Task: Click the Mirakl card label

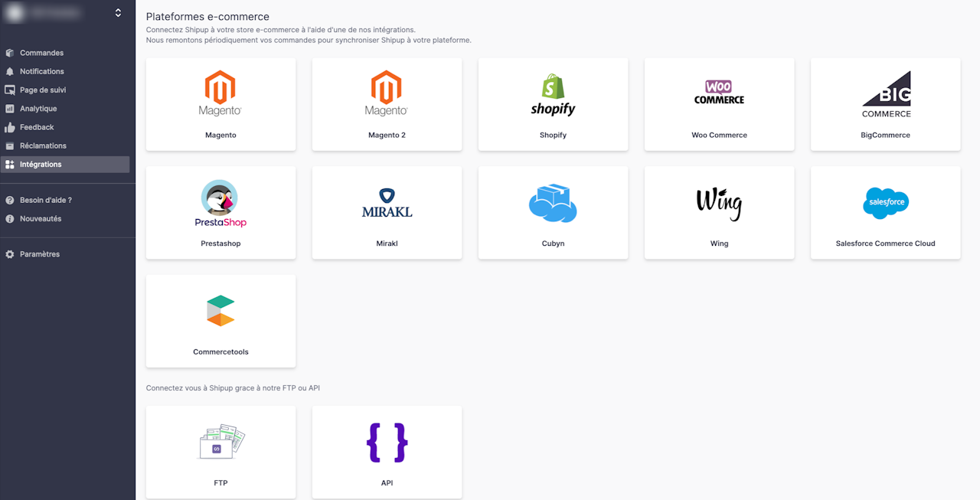Action: pyautogui.click(x=387, y=243)
